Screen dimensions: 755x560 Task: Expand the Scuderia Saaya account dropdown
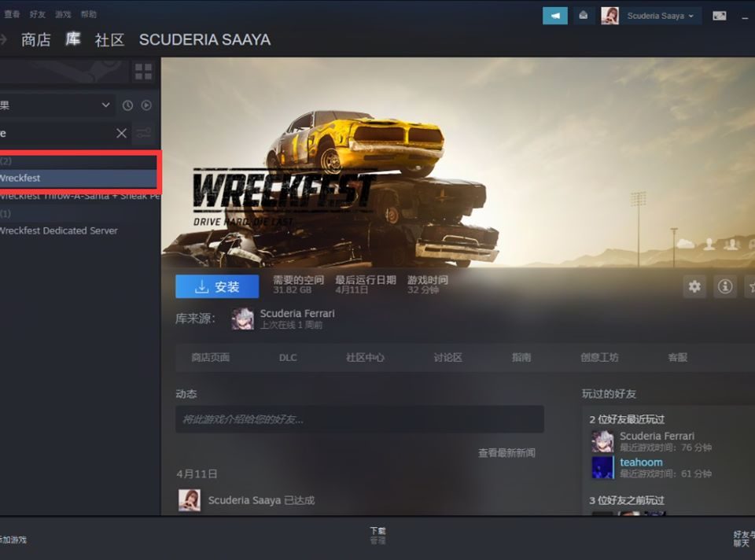[660, 16]
